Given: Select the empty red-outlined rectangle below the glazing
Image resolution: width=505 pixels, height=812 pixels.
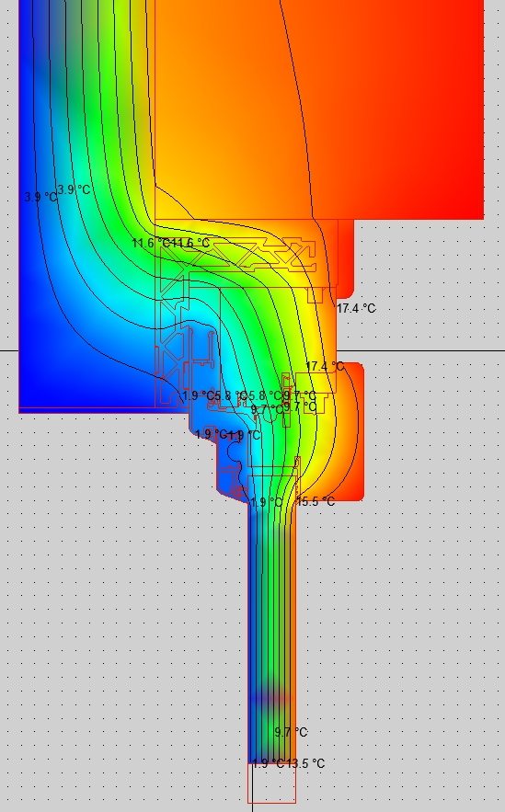Looking at the screenshot, I should (272, 783).
